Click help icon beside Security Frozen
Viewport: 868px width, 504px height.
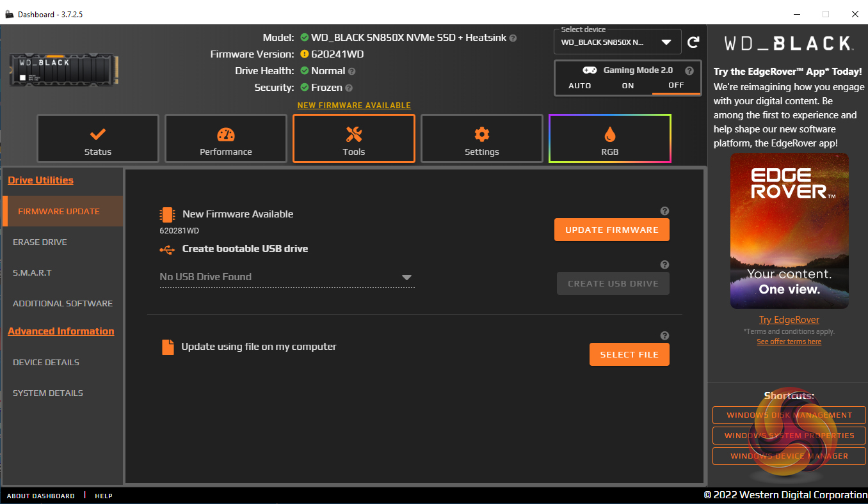pyautogui.click(x=349, y=88)
